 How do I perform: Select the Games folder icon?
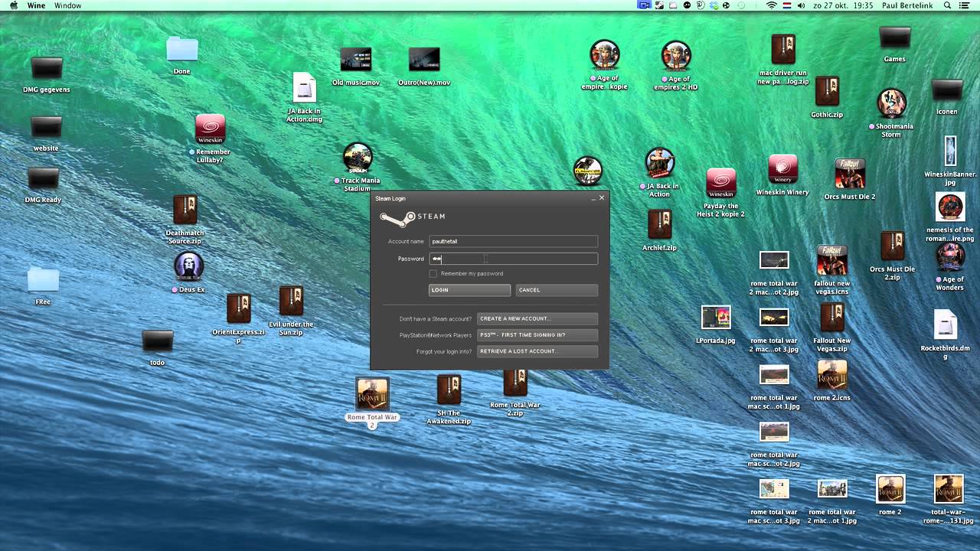coord(895,37)
